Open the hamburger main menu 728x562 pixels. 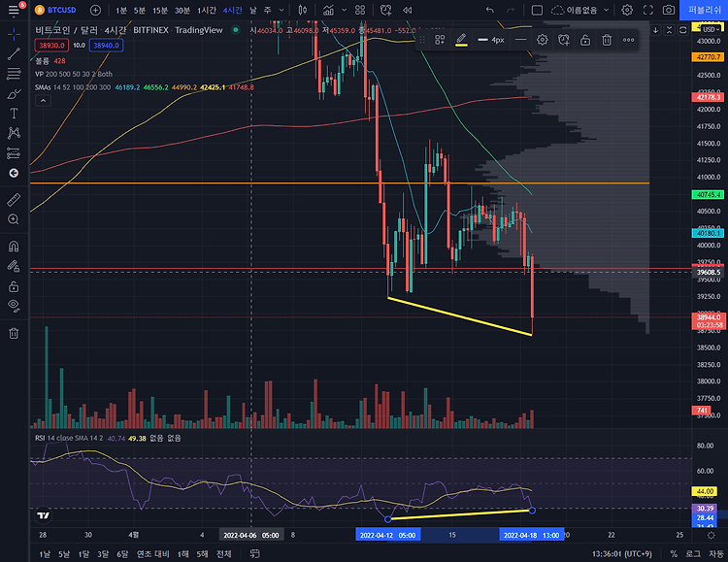(14, 10)
